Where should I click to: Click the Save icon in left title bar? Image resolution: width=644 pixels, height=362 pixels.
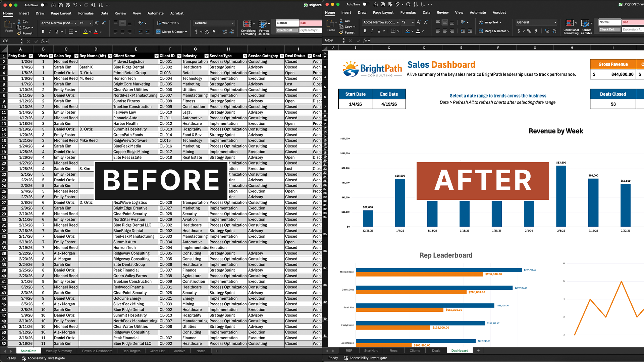coord(61,5)
